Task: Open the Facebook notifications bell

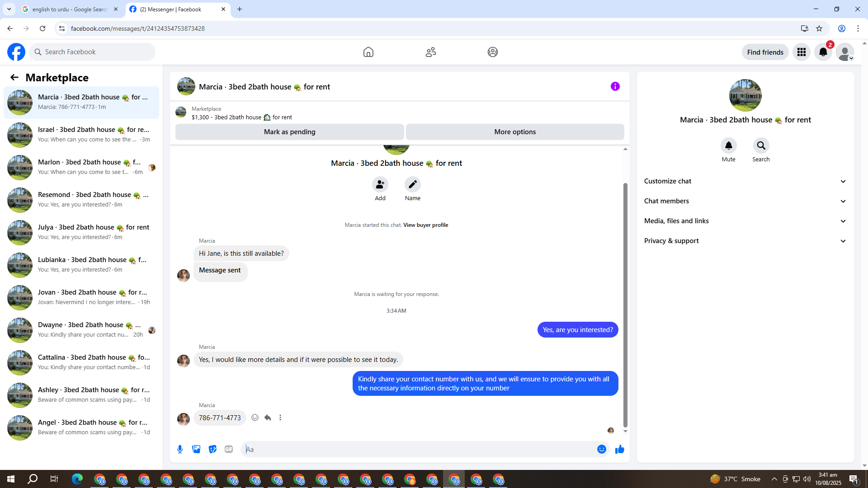Action: pyautogui.click(x=823, y=52)
